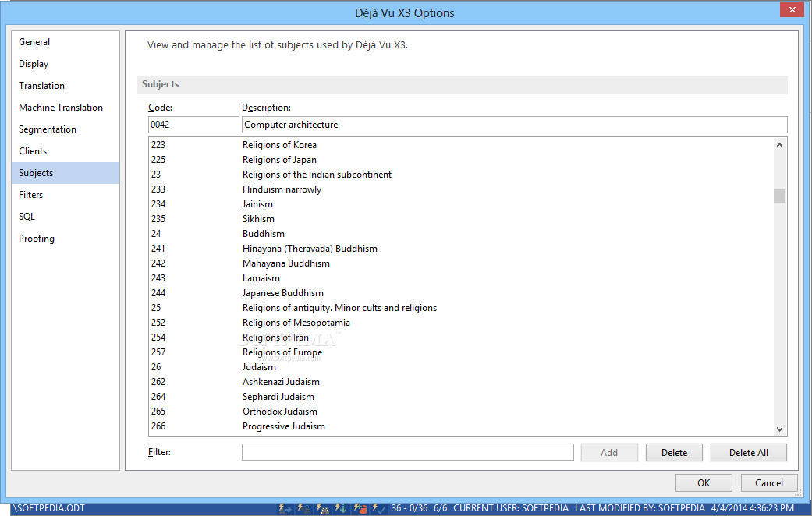Click the subjects list scroll up arrow
The width and height of the screenshot is (812, 516).
click(779, 146)
